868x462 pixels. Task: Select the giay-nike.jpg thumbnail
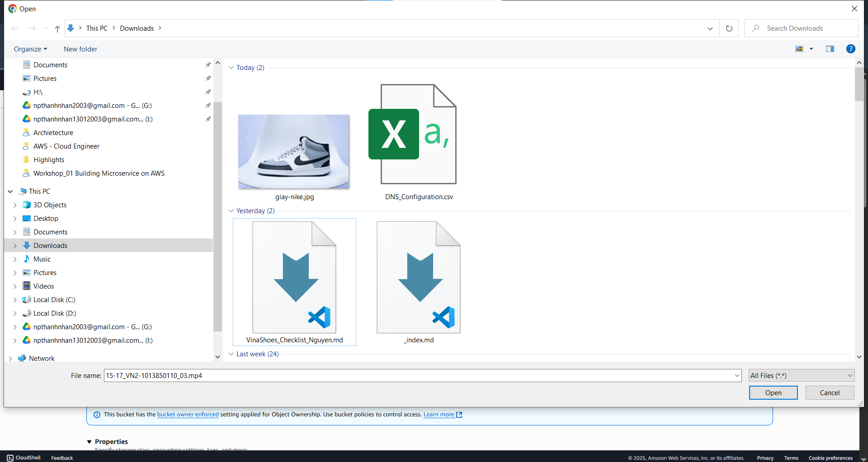tap(294, 151)
